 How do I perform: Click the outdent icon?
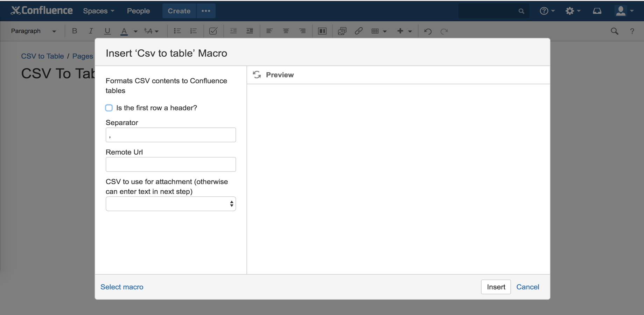point(233,31)
